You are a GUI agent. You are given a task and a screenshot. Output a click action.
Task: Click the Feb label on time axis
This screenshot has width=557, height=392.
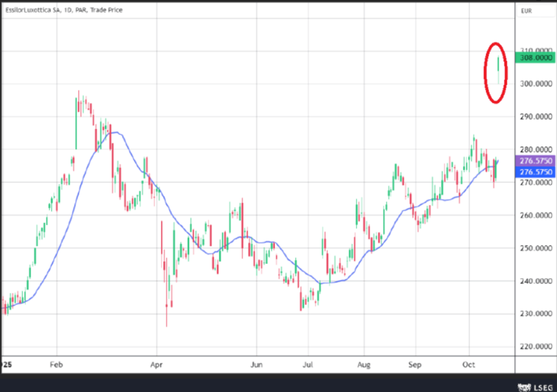click(x=56, y=365)
